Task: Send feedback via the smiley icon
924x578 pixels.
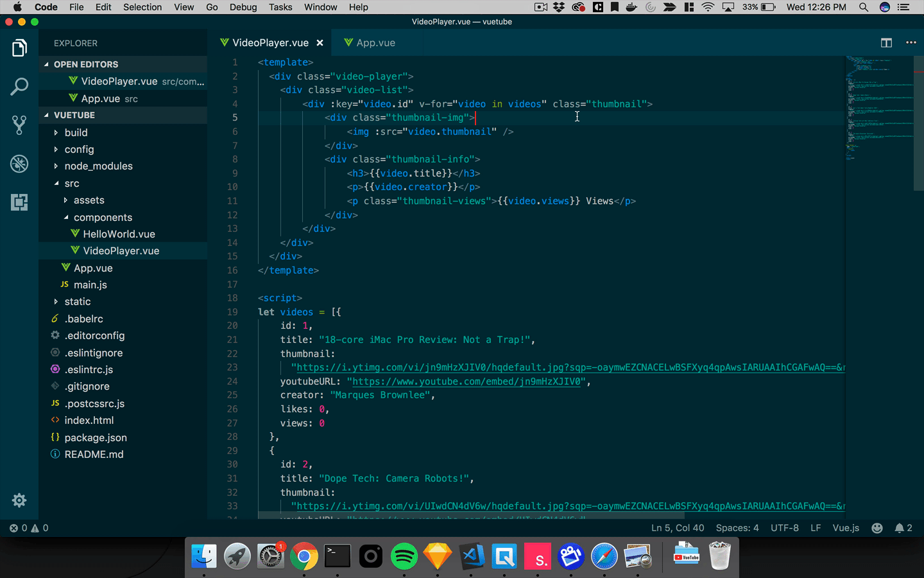Action: (x=877, y=528)
